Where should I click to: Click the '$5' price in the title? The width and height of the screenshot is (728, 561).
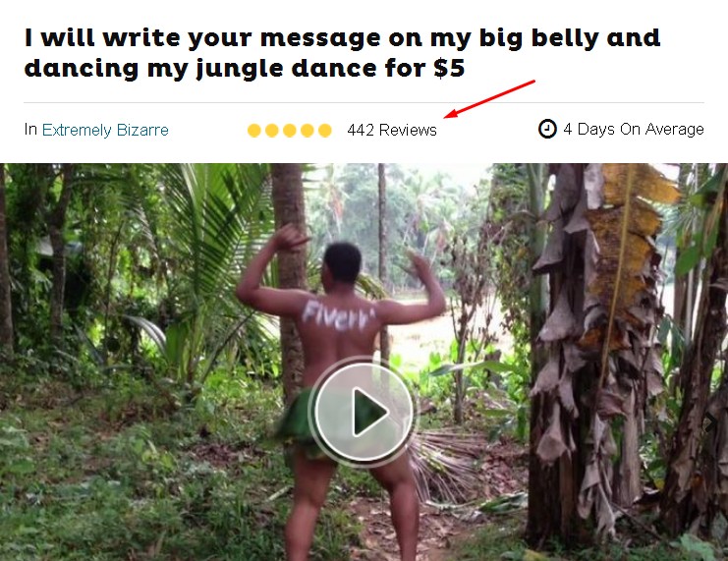click(x=449, y=68)
